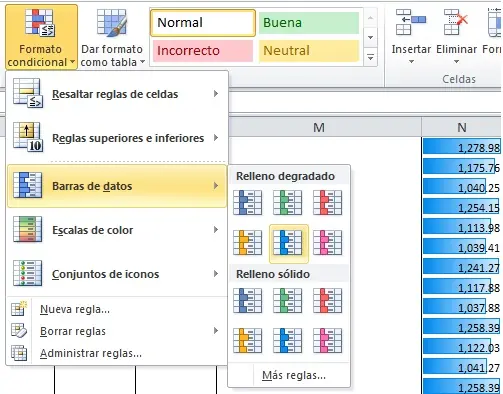Viewport: 503px width, 394px height.
Task: Select cell with value 1,113.98
Action: pyautogui.click(x=462, y=227)
